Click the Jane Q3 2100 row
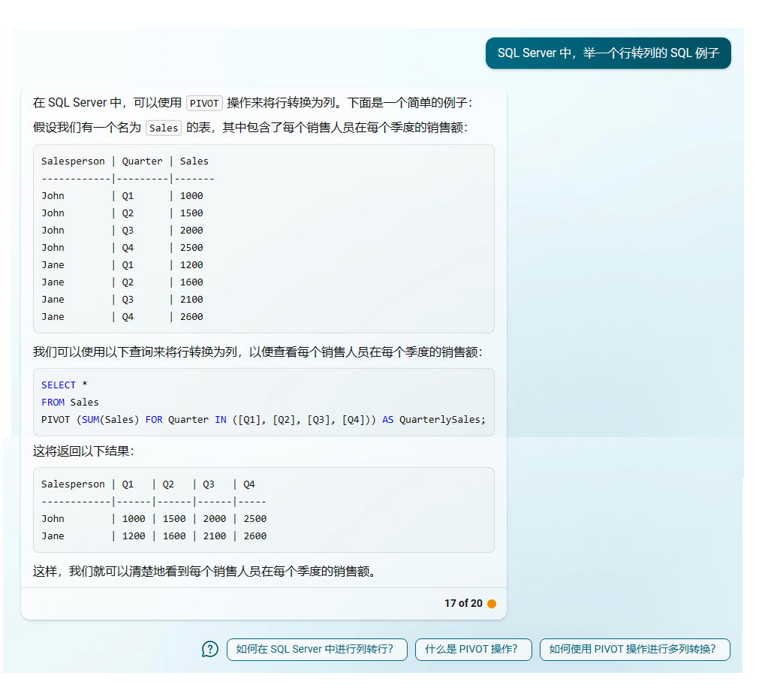 (122, 299)
